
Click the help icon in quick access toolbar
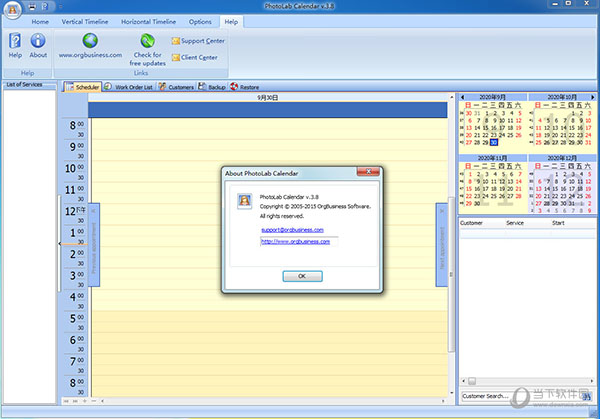(45, 6)
